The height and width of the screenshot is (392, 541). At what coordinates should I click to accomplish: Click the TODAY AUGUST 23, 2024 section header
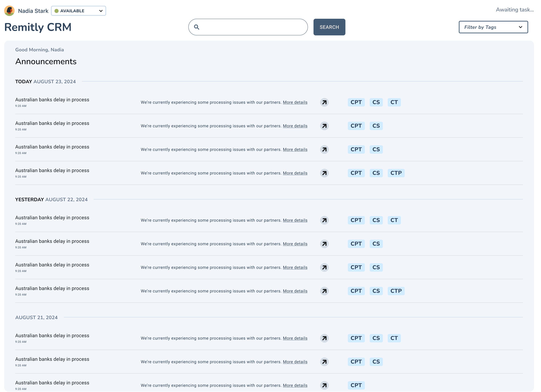click(x=46, y=82)
